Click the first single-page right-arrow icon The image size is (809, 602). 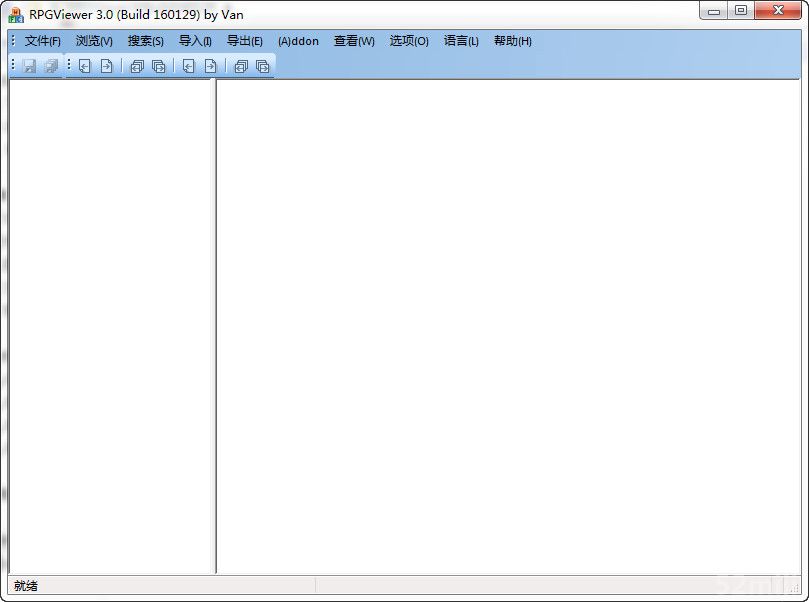click(x=106, y=66)
